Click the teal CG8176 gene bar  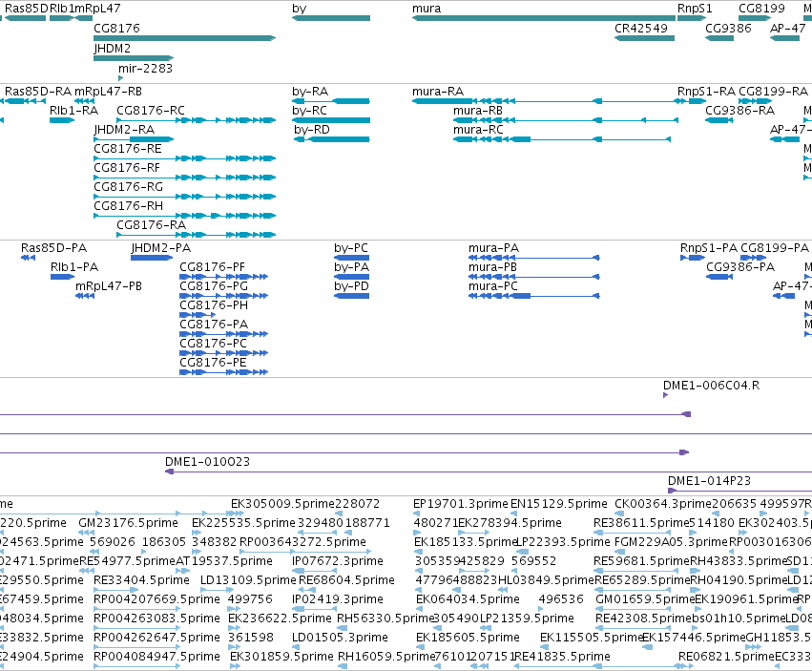click(185, 38)
